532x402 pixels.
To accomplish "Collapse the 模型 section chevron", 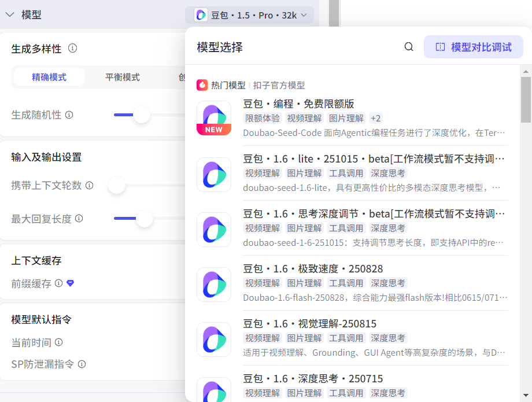I will point(10,15).
